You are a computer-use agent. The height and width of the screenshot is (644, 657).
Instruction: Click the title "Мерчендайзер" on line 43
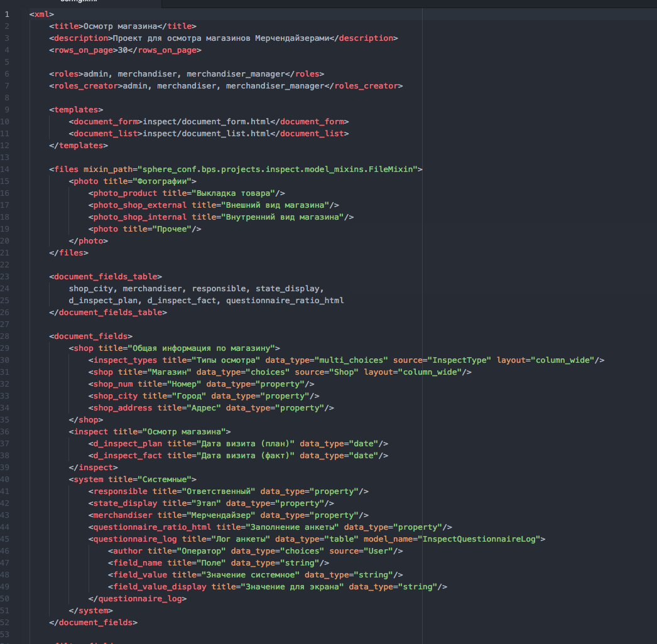(221, 515)
